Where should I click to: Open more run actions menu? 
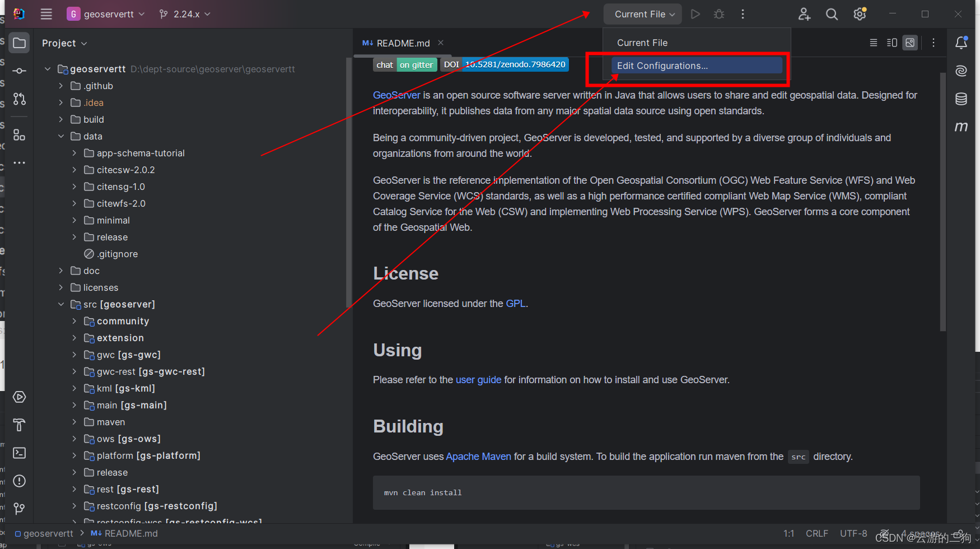743,14
